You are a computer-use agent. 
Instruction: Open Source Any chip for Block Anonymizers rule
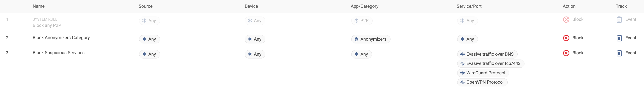tap(149, 39)
